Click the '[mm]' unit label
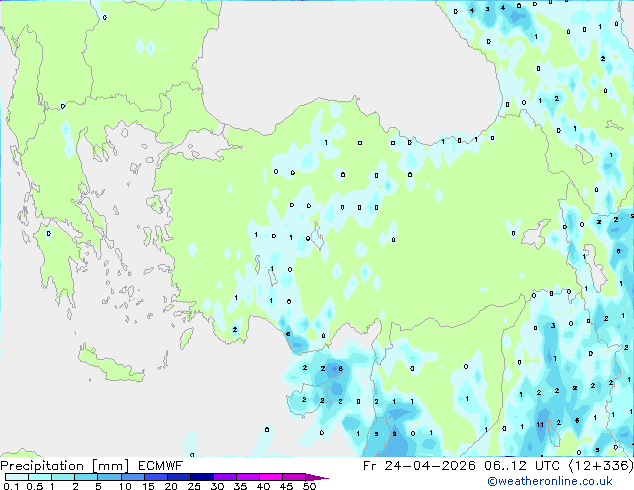This screenshot has height=490, width=634. pyautogui.click(x=110, y=466)
